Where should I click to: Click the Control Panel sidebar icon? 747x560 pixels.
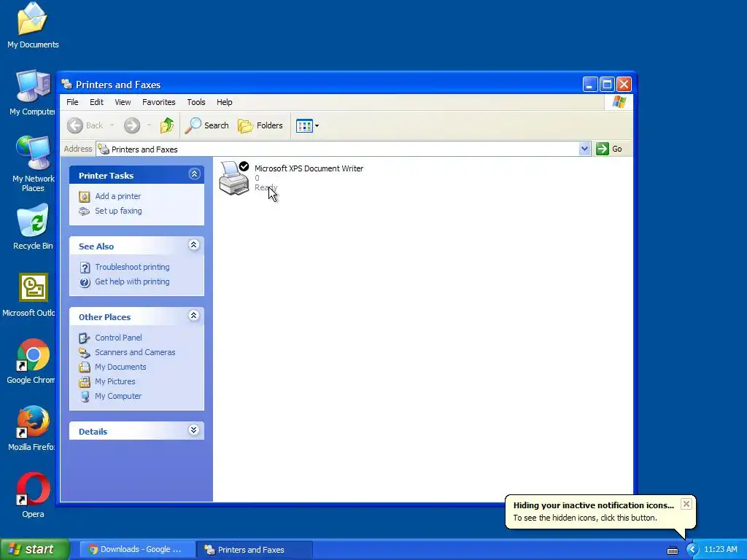(85, 338)
